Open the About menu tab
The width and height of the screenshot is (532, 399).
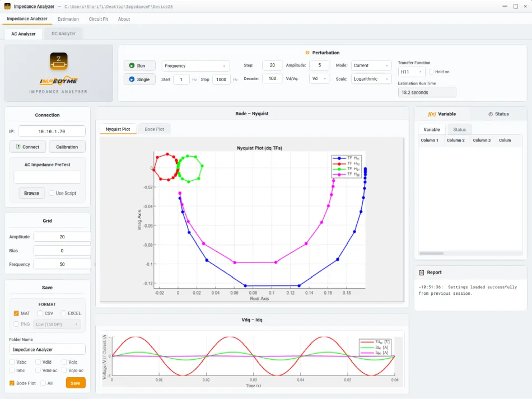click(x=124, y=19)
